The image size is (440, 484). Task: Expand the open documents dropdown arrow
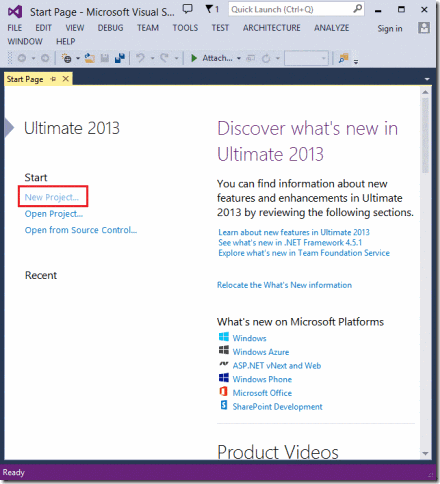pyautogui.click(x=427, y=79)
